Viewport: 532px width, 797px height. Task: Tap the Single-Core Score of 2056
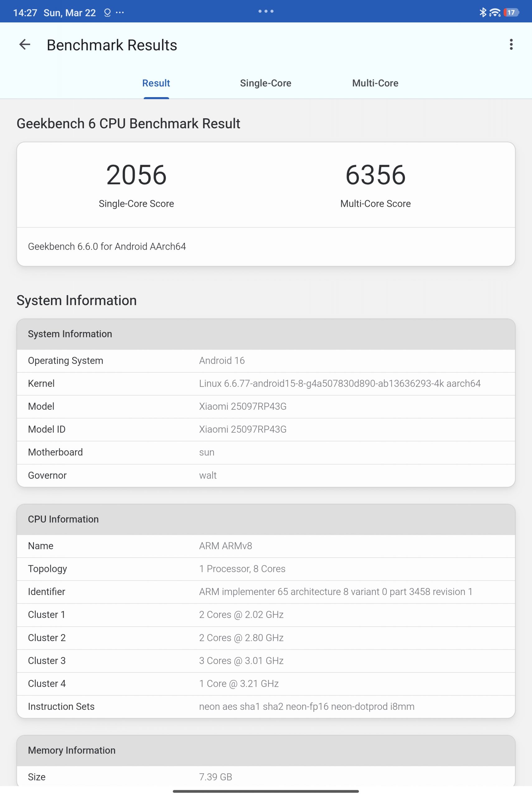tap(136, 175)
